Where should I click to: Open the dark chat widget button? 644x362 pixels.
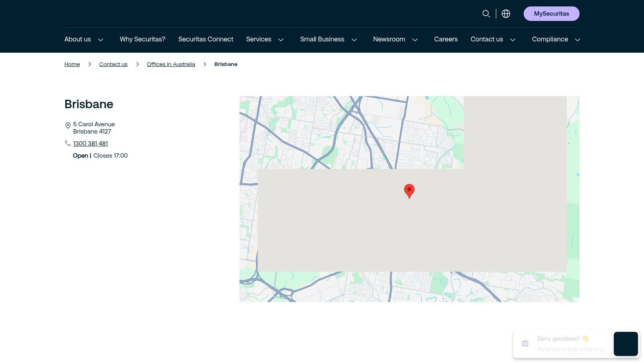click(x=626, y=344)
